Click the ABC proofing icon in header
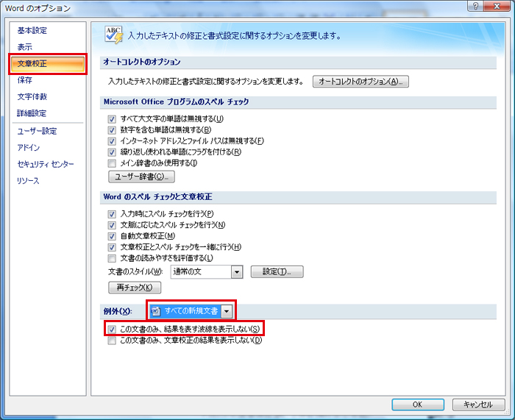515x420 pixels. 113,34
